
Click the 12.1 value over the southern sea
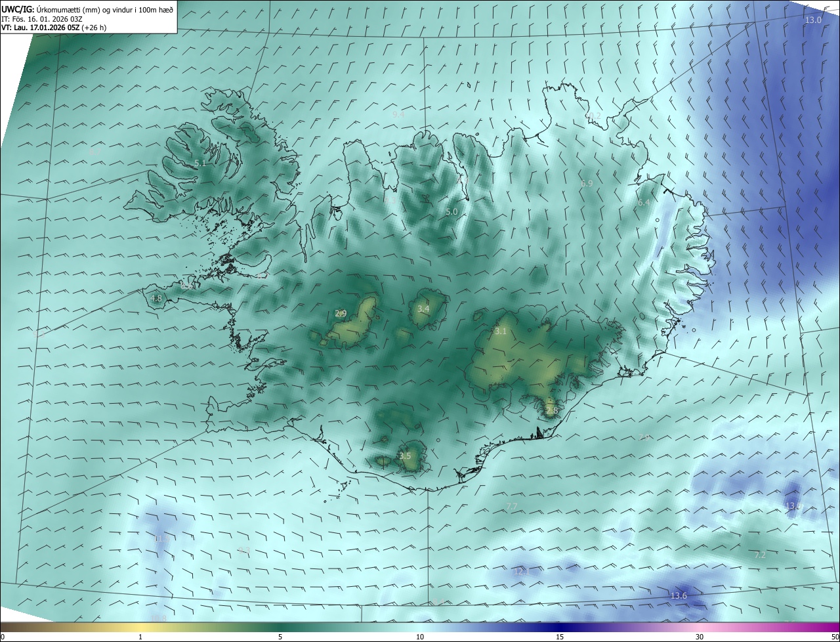click(x=521, y=571)
